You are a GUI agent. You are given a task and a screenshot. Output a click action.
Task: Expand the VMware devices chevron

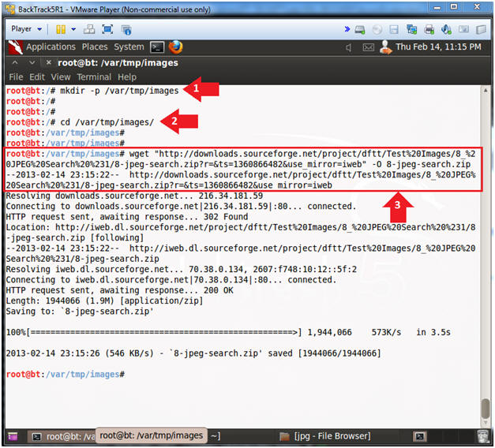(347, 29)
